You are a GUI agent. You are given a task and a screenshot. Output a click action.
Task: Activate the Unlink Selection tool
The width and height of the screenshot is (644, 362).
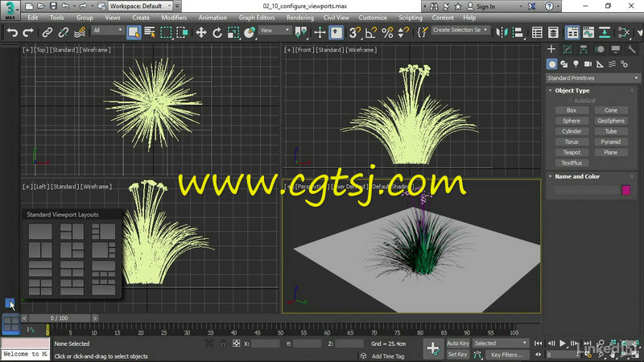tap(64, 32)
